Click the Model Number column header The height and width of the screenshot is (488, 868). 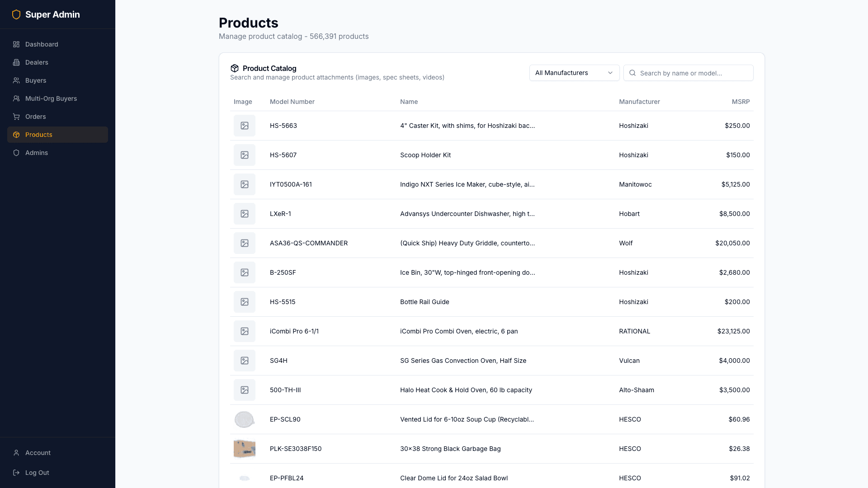[292, 102]
